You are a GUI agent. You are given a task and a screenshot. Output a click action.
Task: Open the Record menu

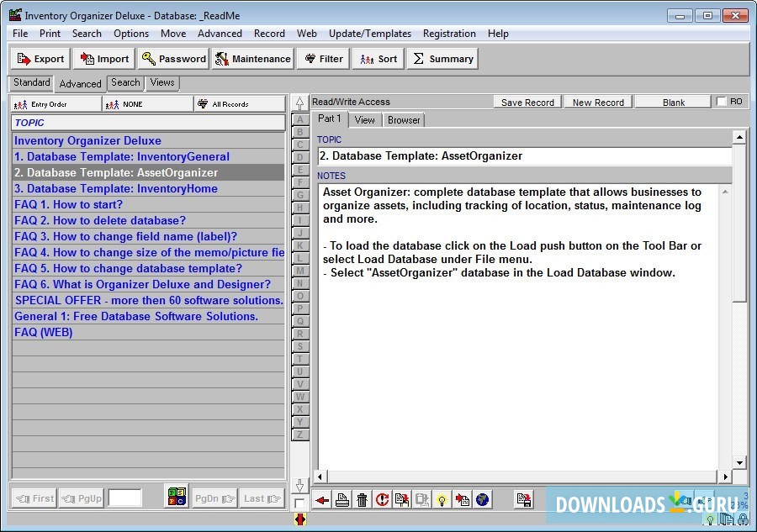click(x=269, y=34)
